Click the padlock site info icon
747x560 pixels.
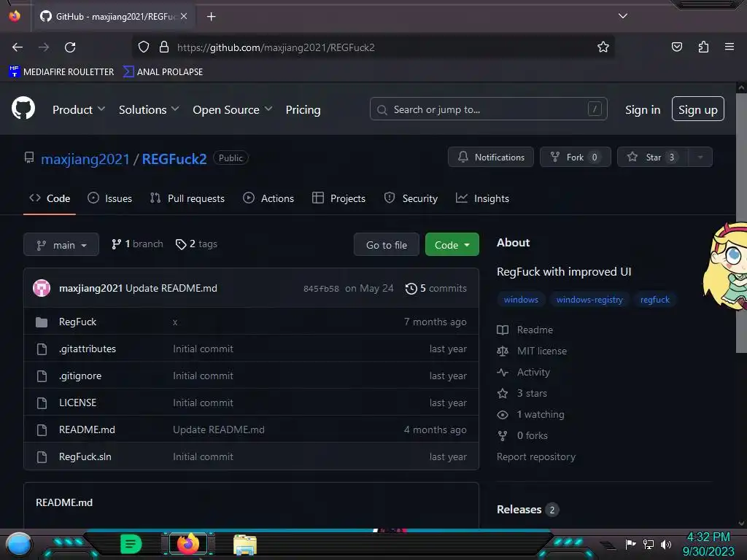164,47
